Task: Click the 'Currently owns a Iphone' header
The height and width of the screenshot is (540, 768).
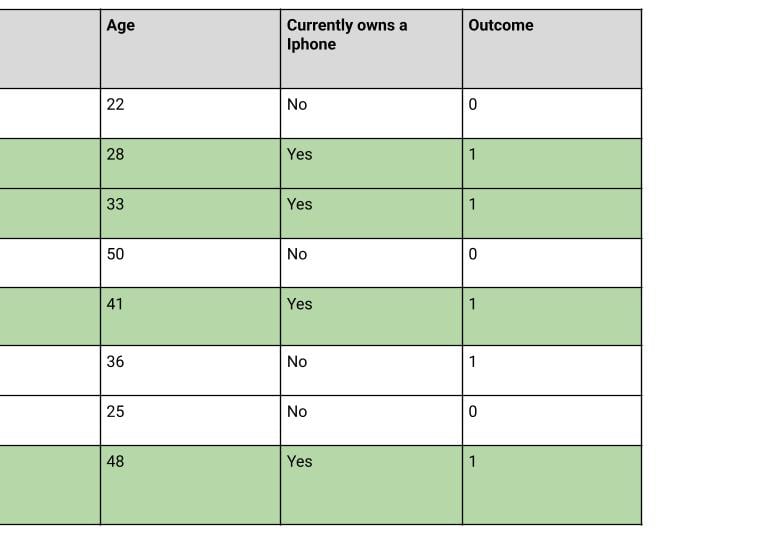Action: (x=346, y=35)
